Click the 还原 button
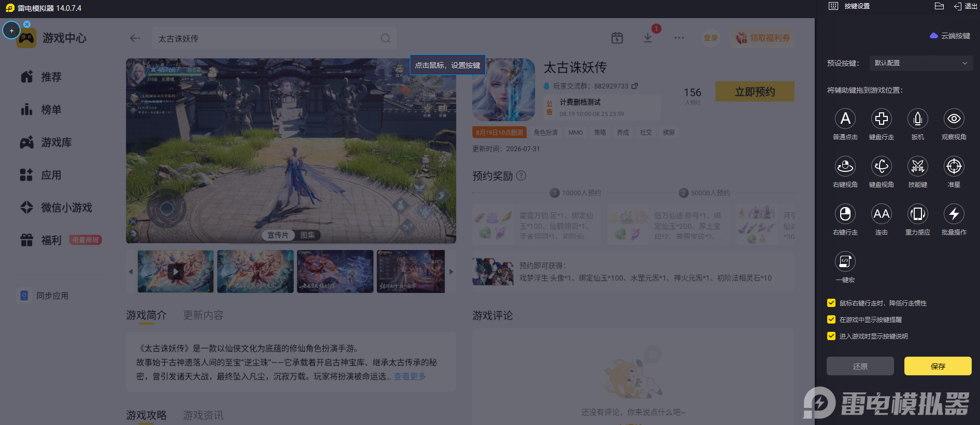Screen dimensions: 980x425 tap(860, 366)
